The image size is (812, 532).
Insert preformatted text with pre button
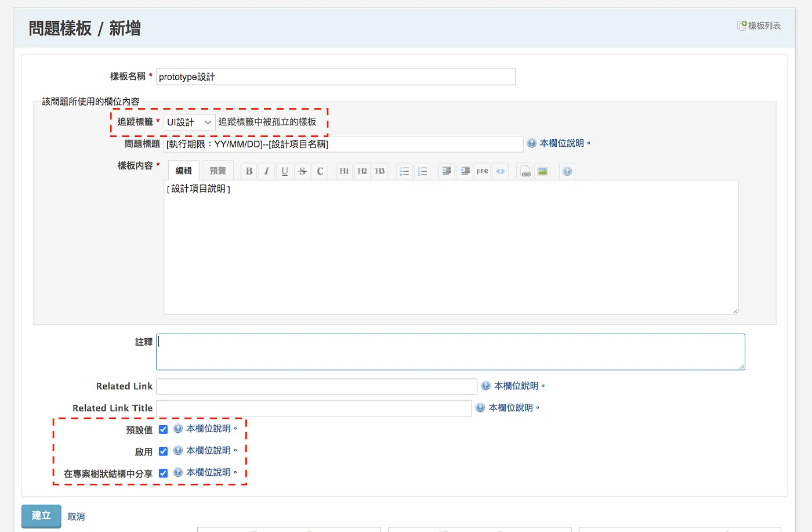point(483,171)
